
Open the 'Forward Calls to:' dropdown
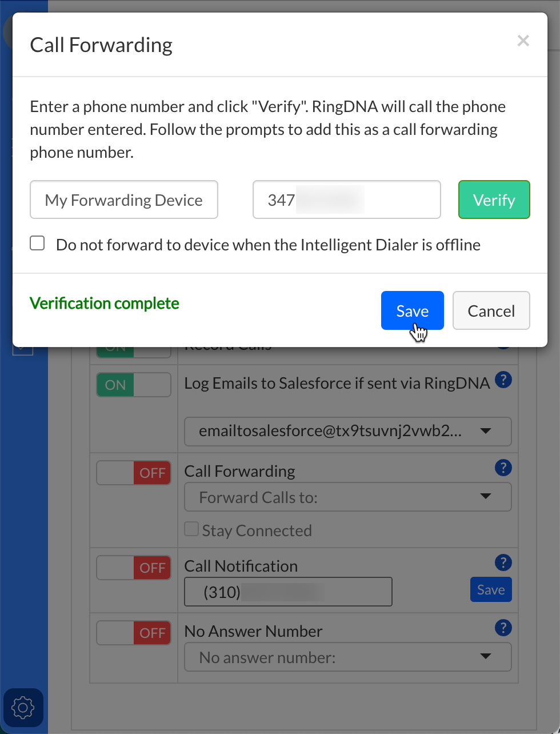point(347,497)
